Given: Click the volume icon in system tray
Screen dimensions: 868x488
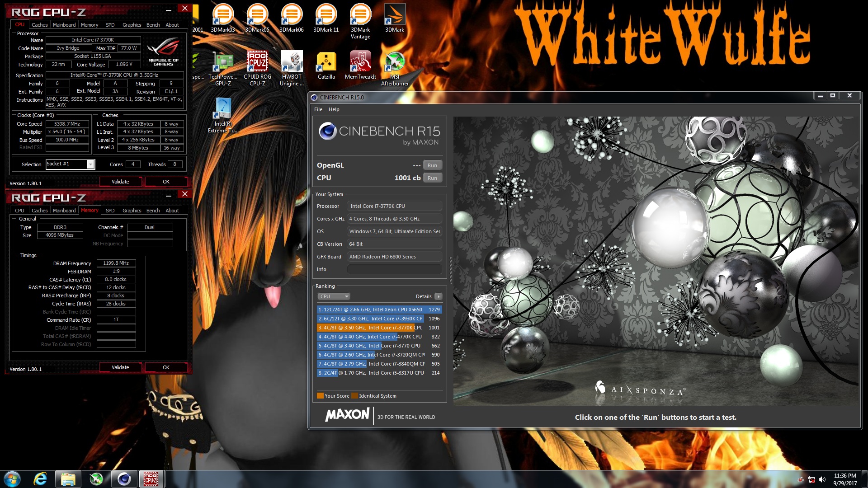Looking at the screenshot, I should (x=822, y=479).
